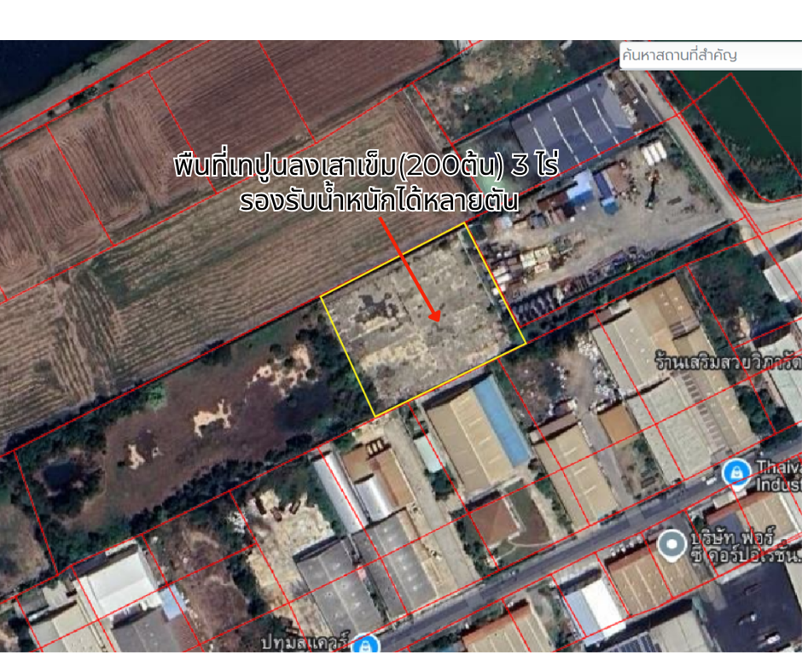Click the ปทุมแลควร์ place label
This screenshot has width=802, height=672.
click(x=305, y=642)
